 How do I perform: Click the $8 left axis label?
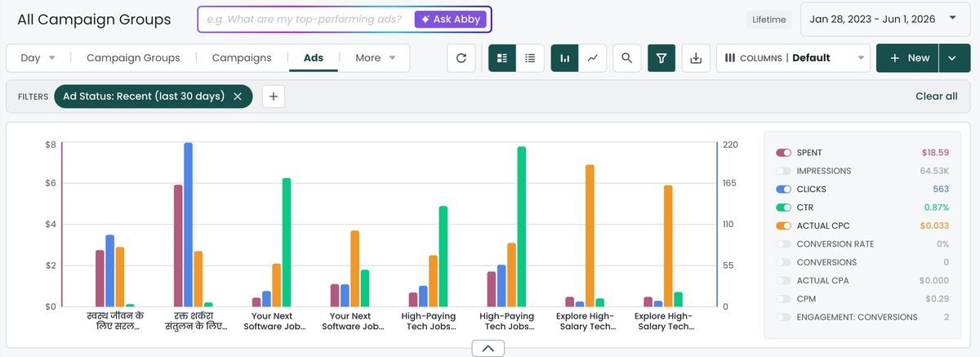click(51, 145)
